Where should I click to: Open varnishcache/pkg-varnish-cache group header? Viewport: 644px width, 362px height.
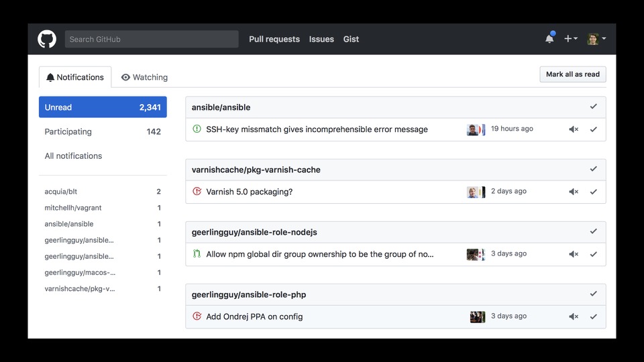point(256,170)
